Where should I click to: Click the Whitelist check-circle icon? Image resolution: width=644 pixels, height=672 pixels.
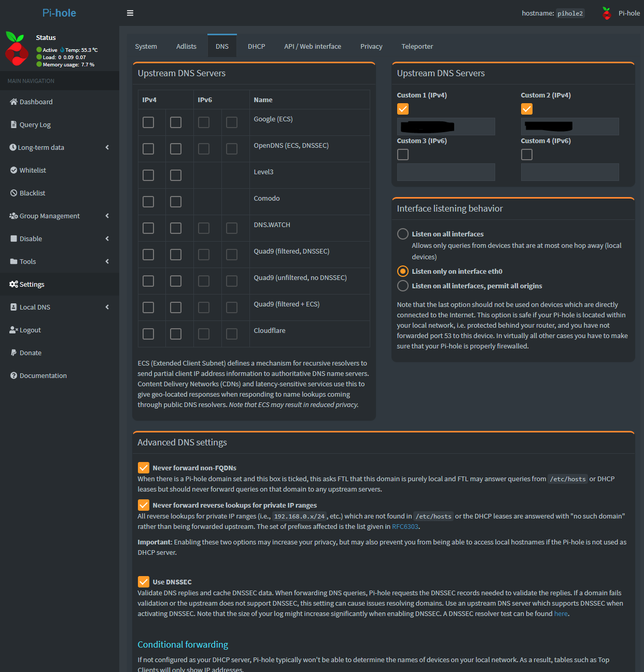pyautogui.click(x=13, y=170)
